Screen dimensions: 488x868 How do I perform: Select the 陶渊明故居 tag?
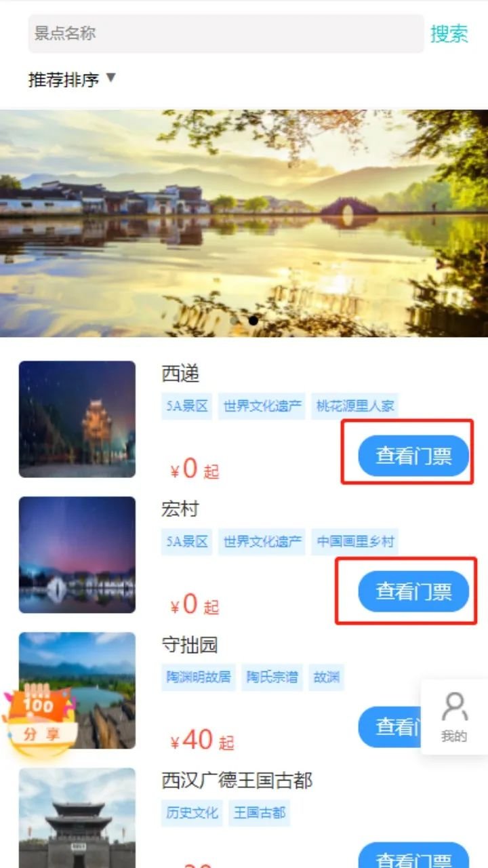click(199, 677)
